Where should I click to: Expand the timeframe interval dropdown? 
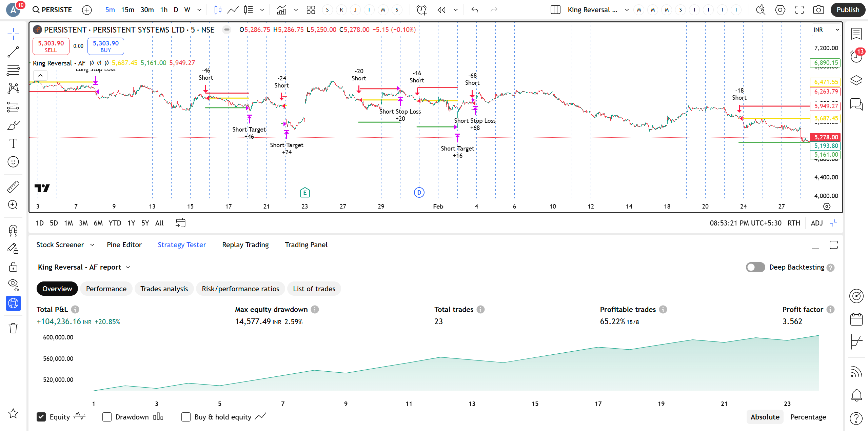(x=199, y=10)
